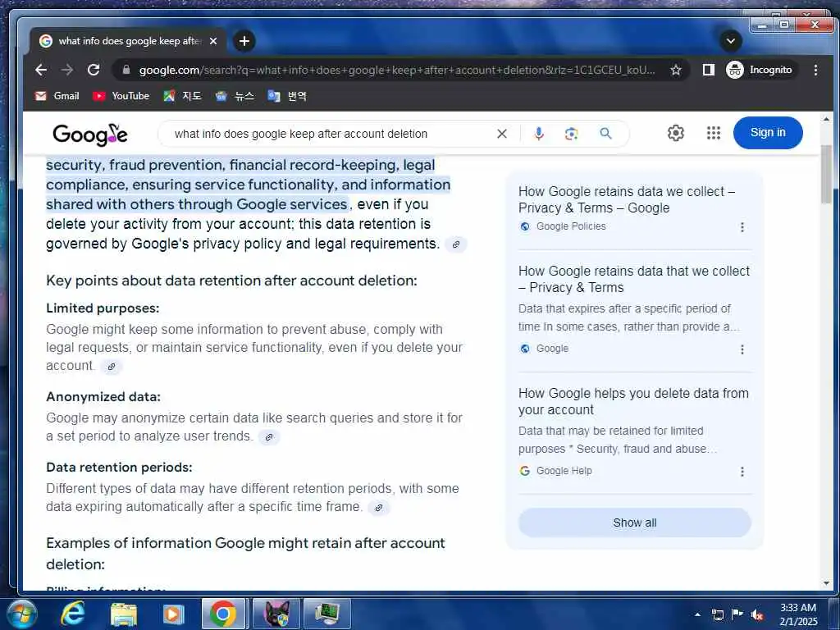Submit search with the magnifier icon
Screen dimensions: 840x630
tap(606, 134)
